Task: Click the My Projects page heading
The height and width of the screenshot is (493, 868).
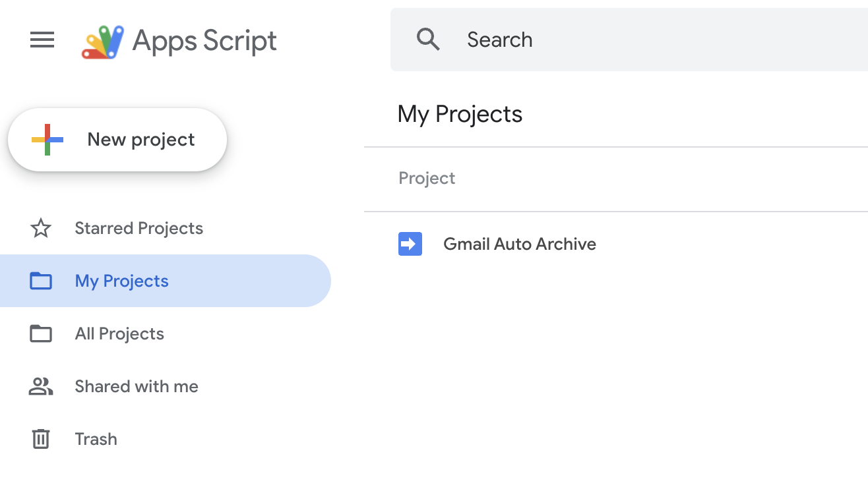Action: point(459,114)
